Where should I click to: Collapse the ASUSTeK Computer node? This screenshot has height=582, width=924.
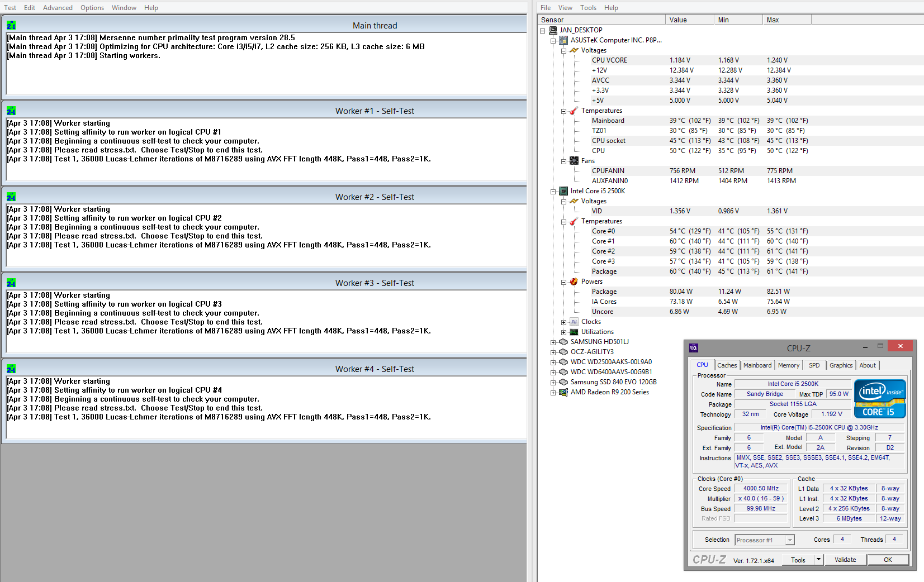point(553,40)
